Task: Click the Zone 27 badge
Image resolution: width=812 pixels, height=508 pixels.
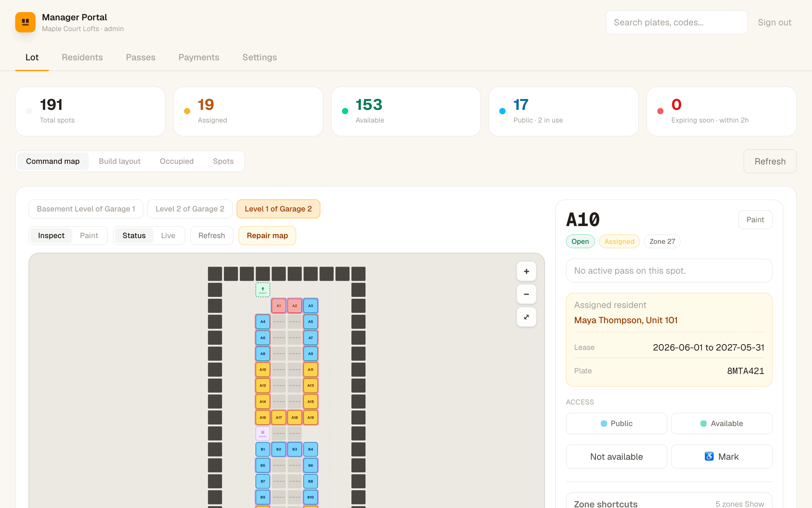Action: (x=662, y=241)
